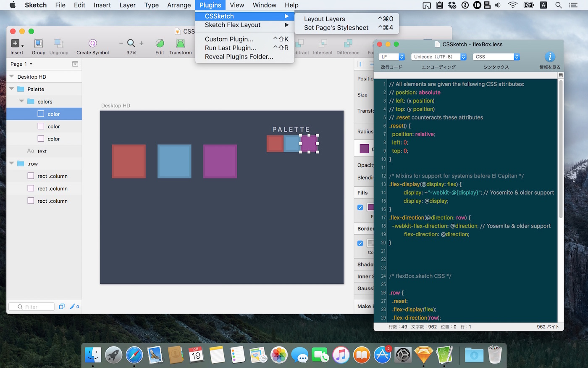
Task: Collapse the .row group in layer list
Action: point(12,164)
